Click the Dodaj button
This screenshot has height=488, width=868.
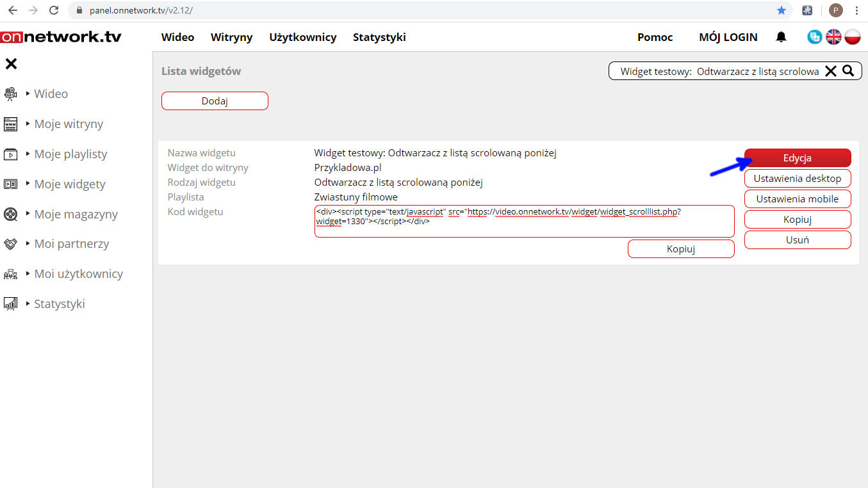[215, 101]
